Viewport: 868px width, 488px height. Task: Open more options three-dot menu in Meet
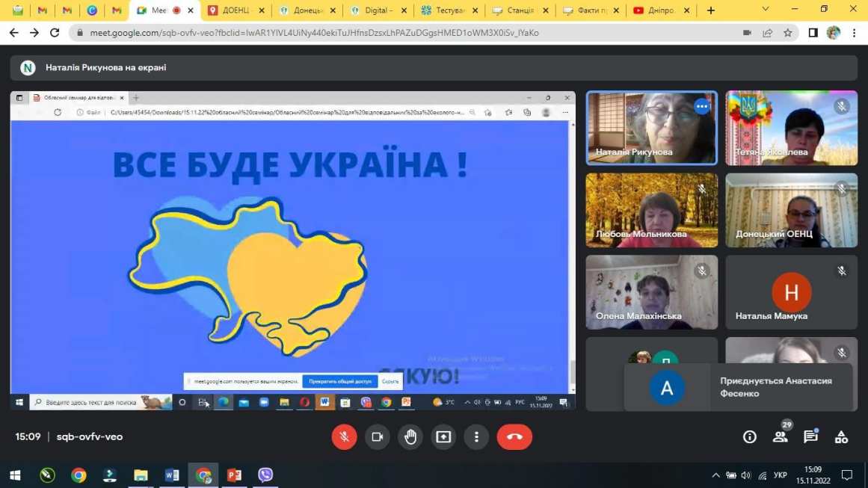click(477, 436)
